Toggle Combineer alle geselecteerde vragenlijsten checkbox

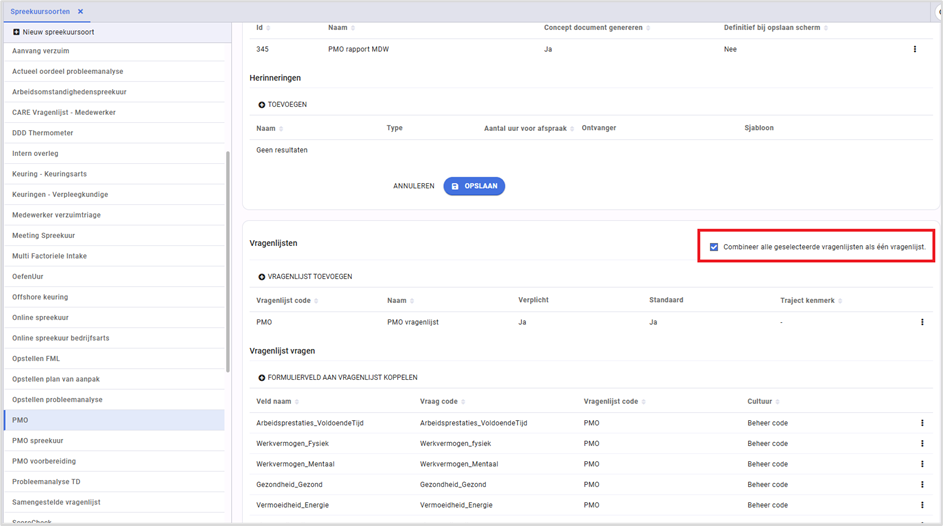(x=714, y=247)
